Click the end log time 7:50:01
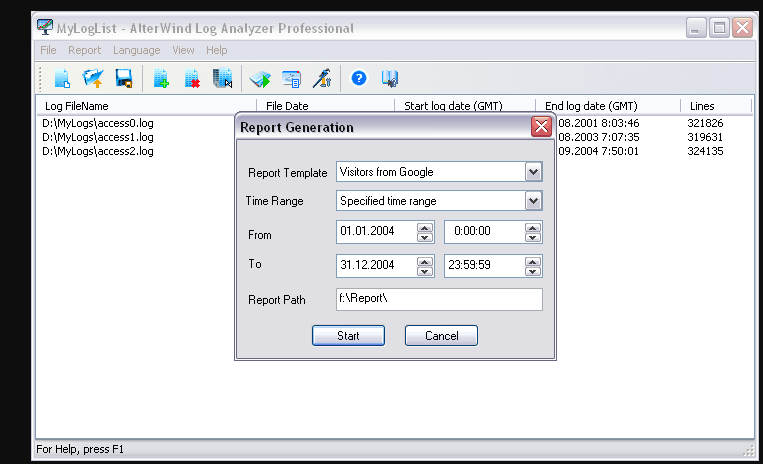 pyautogui.click(x=620, y=151)
